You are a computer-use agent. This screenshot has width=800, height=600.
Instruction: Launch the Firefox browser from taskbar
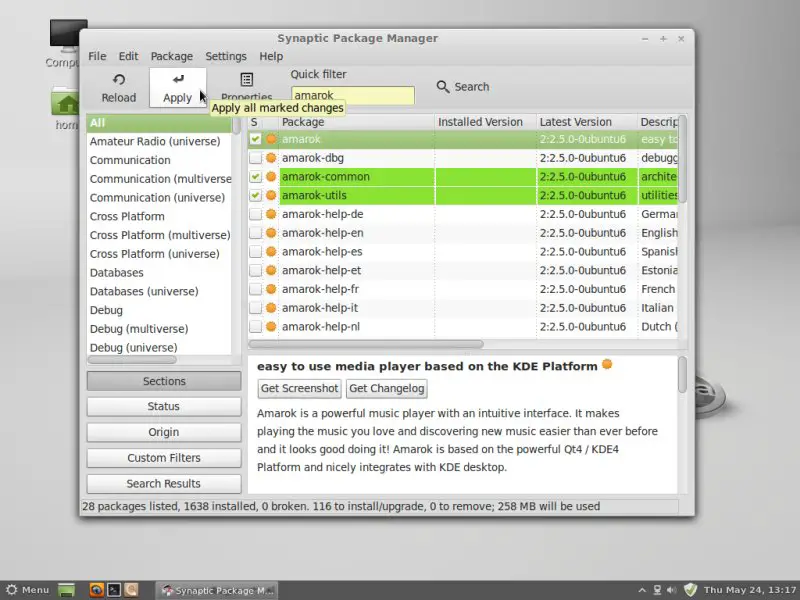coord(96,590)
